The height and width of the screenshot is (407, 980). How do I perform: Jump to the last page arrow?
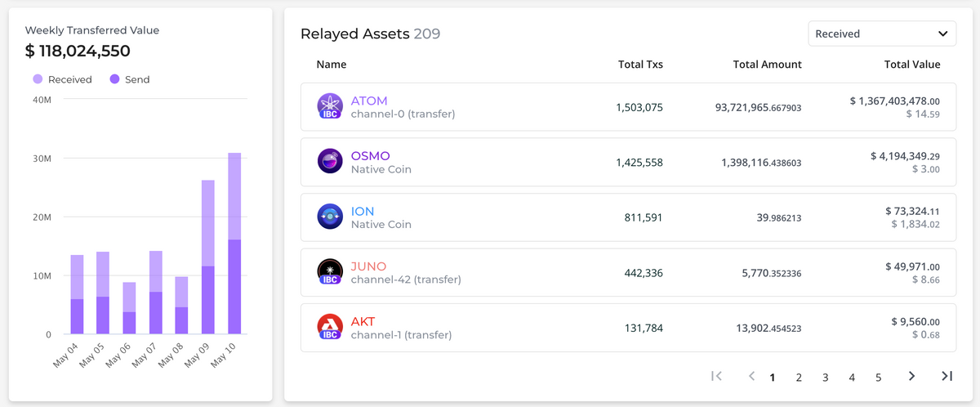[947, 376]
